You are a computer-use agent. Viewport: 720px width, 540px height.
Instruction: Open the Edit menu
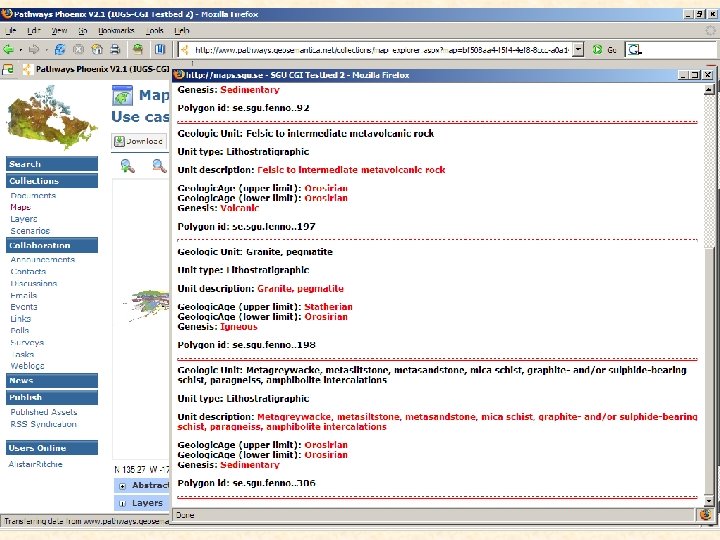(34, 30)
